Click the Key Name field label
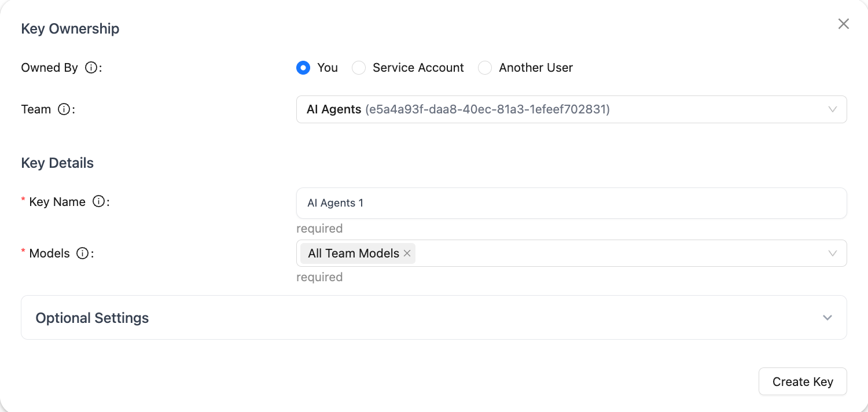 (x=57, y=202)
